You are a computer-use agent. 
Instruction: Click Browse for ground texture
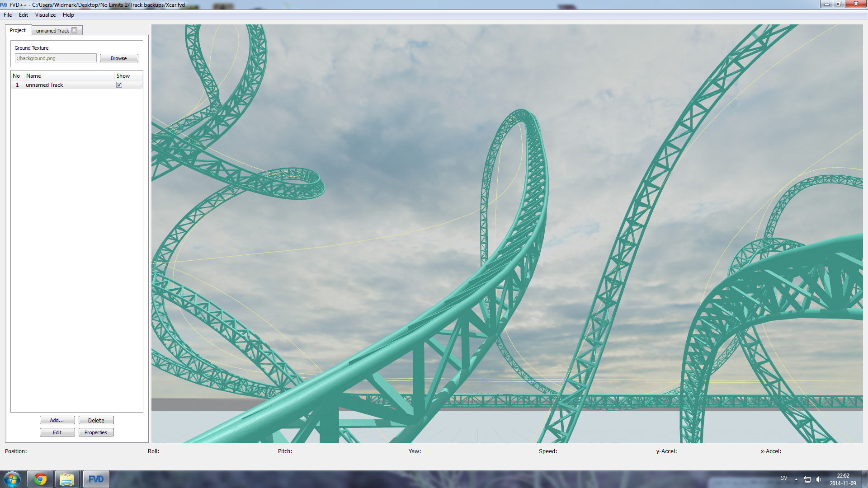coord(119,58)
